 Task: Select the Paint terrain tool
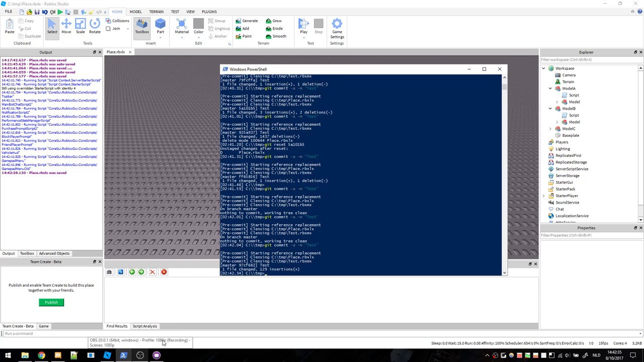tap(243, 36)
